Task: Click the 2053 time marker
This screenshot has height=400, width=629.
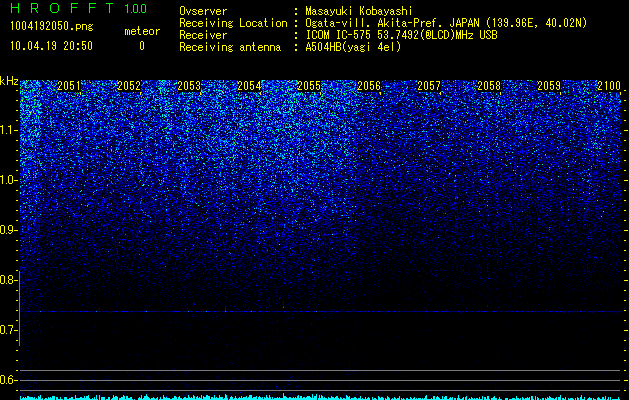Action: tap(189, 86)
